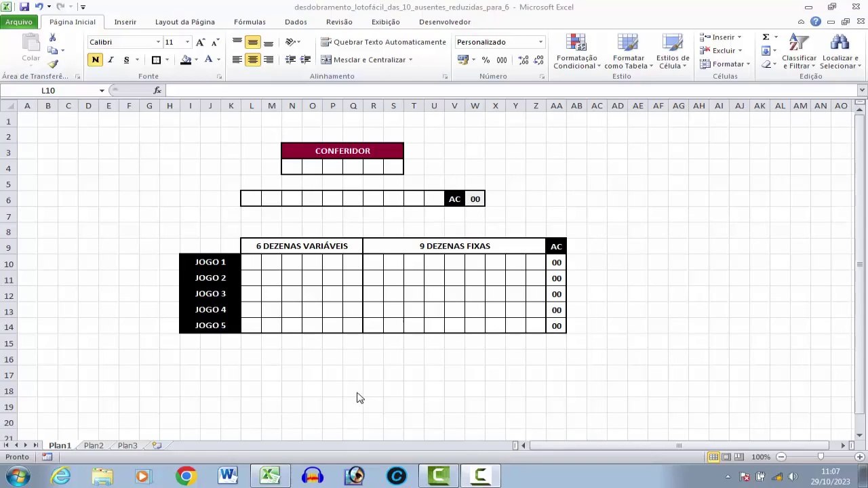Open Excel Help with the question mark icon
The height and width of the screenshot is (488, 868).
tap(816, 22)
